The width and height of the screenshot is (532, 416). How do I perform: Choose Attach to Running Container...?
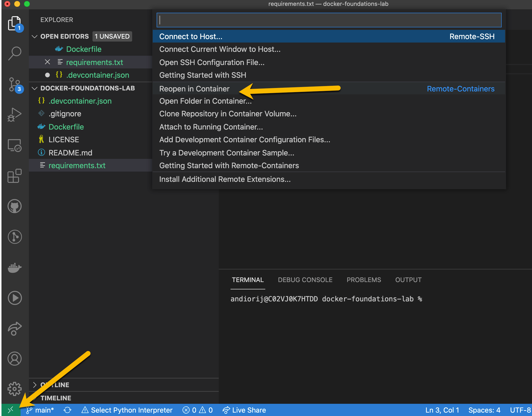(329, 127)
